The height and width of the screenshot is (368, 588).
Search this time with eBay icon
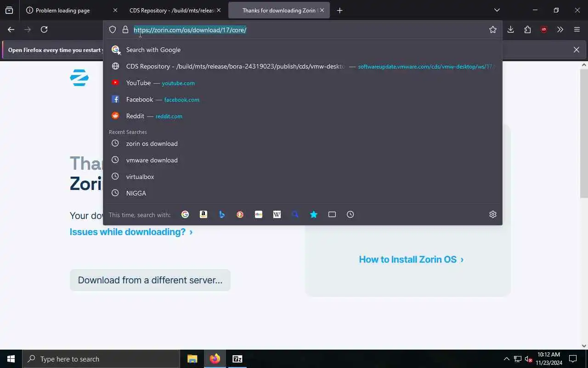(259, 214)
